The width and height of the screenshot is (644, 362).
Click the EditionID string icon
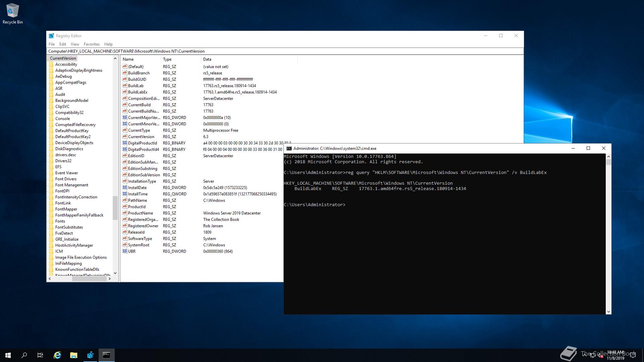tap(125, 156)
